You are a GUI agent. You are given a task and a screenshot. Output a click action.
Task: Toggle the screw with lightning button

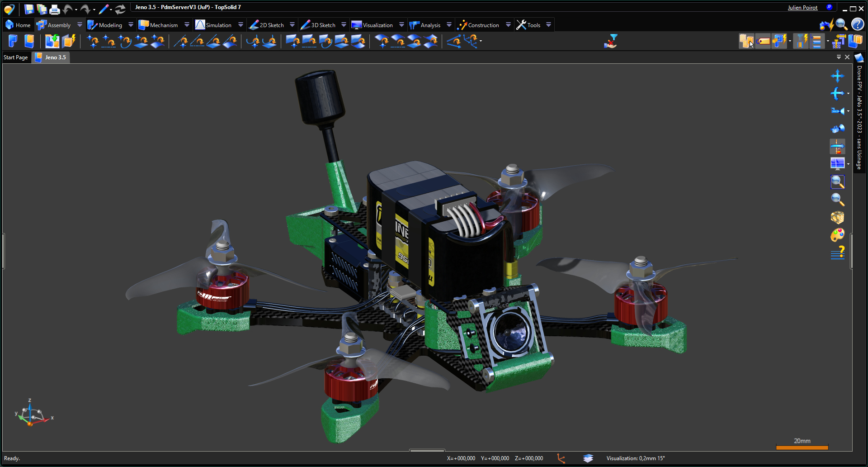click(801, 41)
